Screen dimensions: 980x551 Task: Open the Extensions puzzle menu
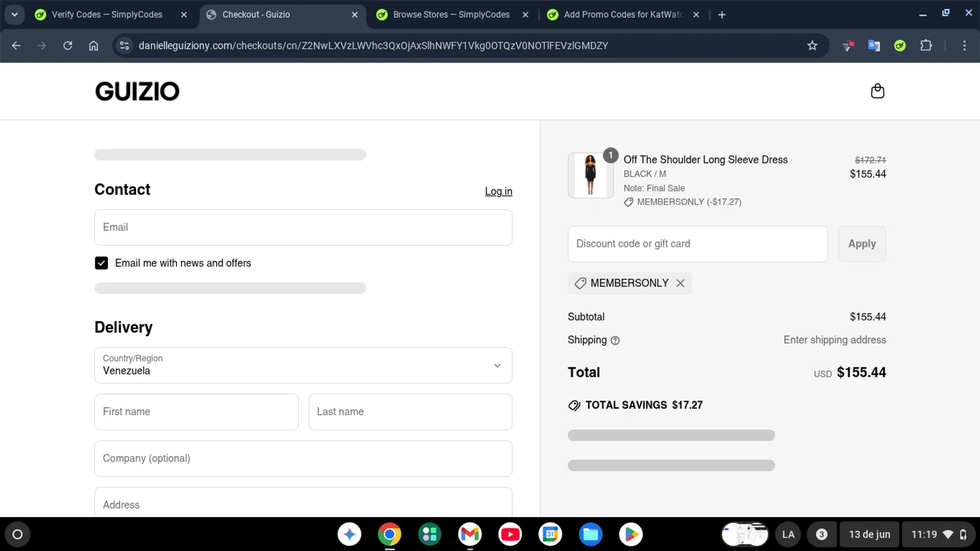(926, 46)
